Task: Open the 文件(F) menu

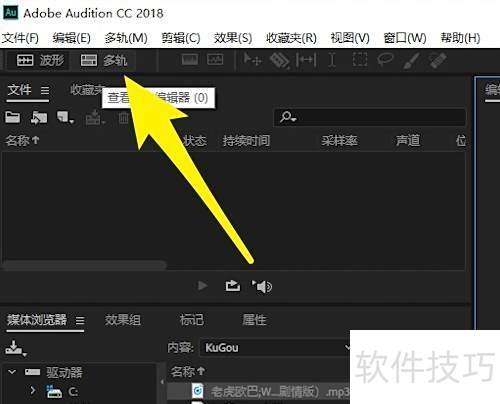Action: (20, 38)
